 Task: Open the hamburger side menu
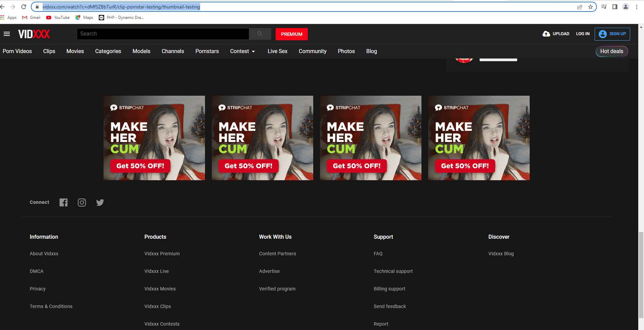click(x=7, y=34)
